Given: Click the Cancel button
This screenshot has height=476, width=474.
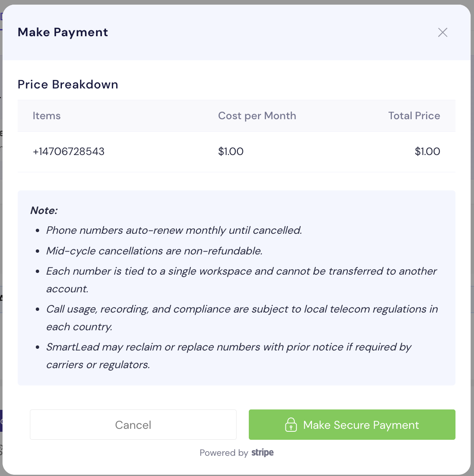Looking at the screenshot, I should (133, 425).
